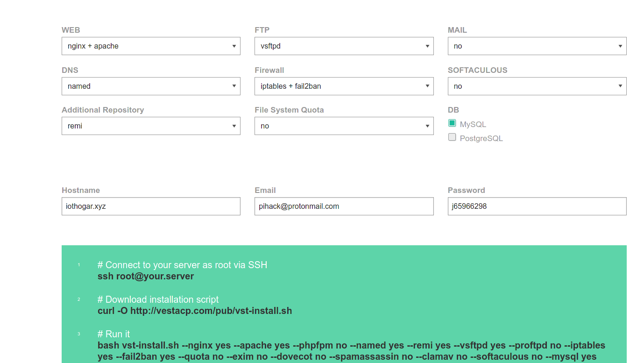Click the curl download command line
Screen dimensions: 644x363
pos(195,311)
